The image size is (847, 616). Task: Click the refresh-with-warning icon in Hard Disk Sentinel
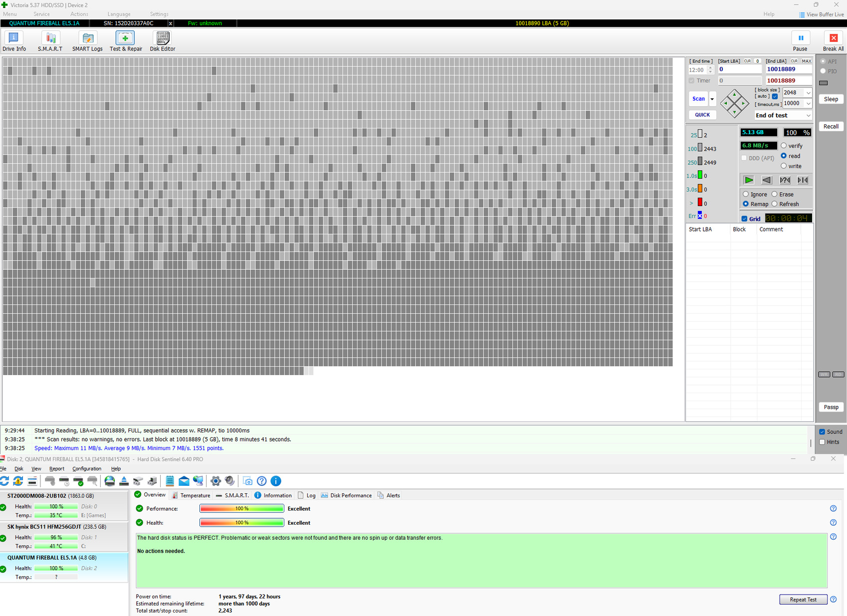18,481
